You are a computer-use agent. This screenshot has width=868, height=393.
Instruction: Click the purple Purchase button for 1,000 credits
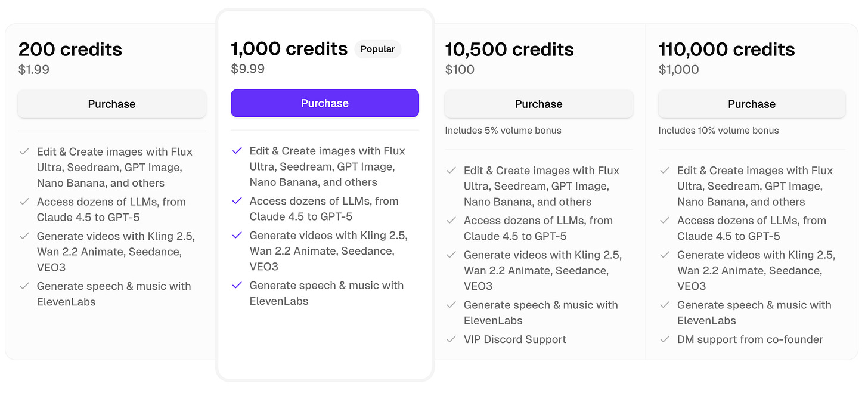[324, 103]
